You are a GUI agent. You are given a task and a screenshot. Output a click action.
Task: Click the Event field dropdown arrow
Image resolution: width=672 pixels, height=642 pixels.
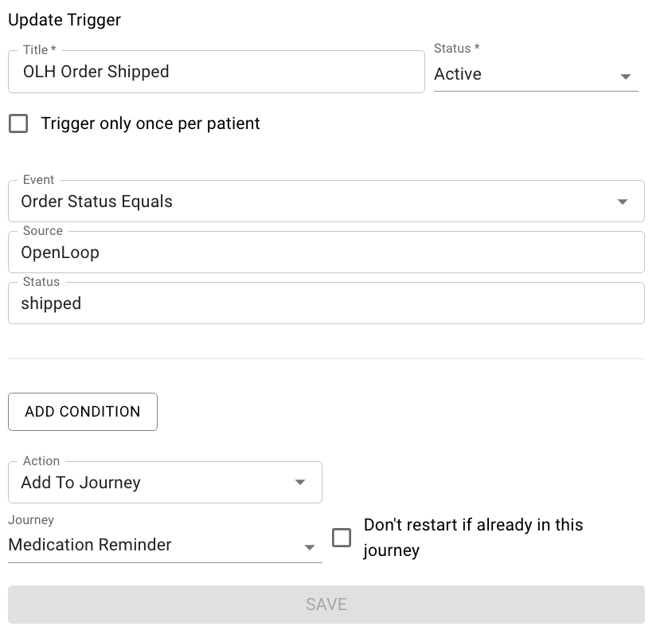click(x=623, y=202)
